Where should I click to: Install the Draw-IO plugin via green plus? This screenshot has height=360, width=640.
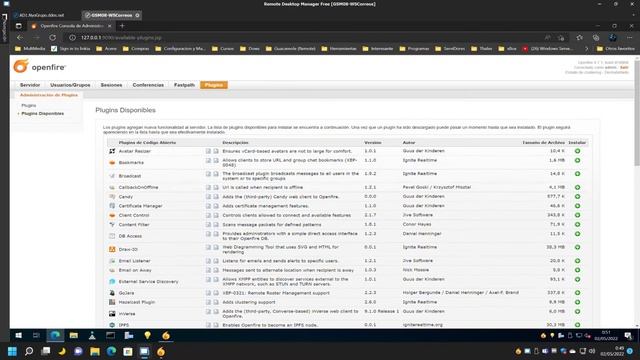[577, 247]
